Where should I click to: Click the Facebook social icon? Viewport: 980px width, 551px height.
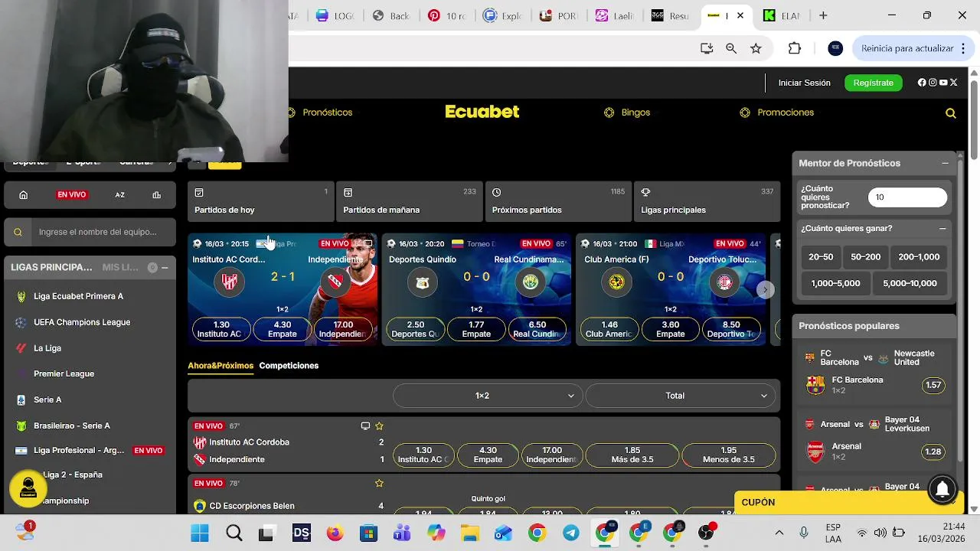coord(922,83)
